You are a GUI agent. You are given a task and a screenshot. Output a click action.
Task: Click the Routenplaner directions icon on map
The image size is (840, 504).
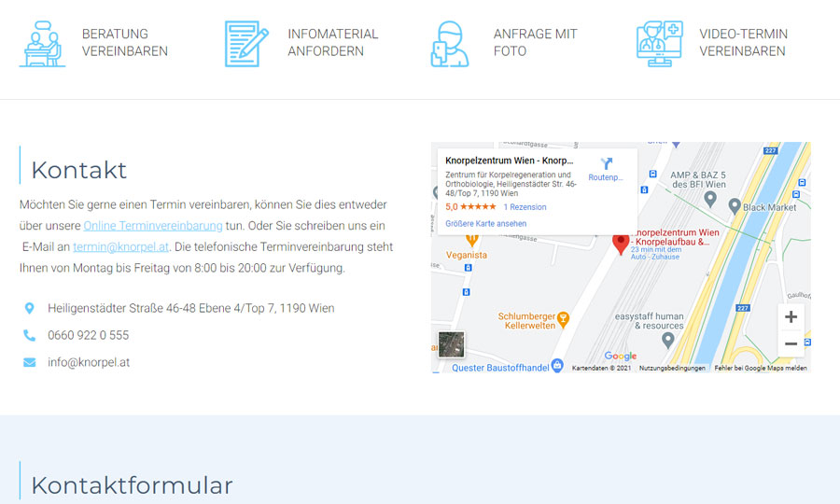tap(607, 164)
